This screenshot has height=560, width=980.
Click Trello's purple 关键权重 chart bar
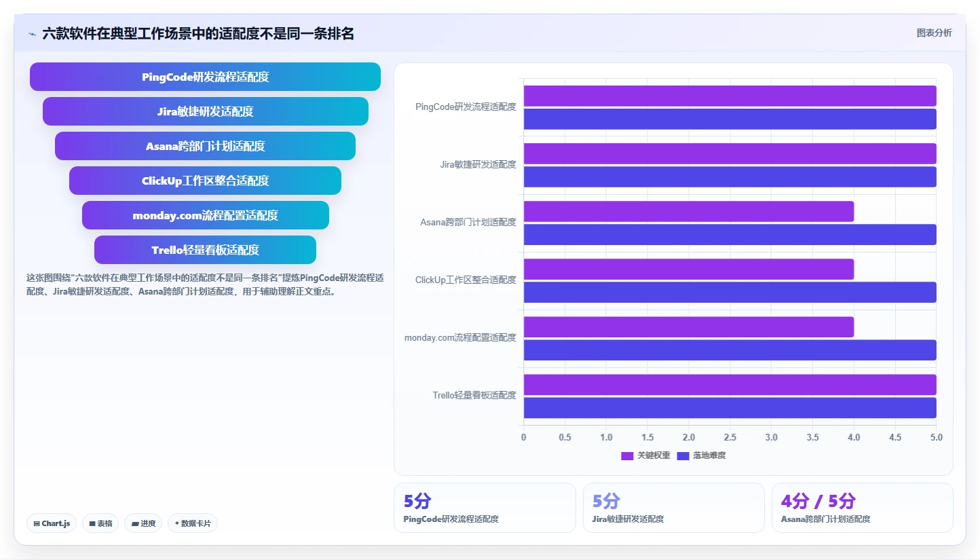[x=730, y=384]
